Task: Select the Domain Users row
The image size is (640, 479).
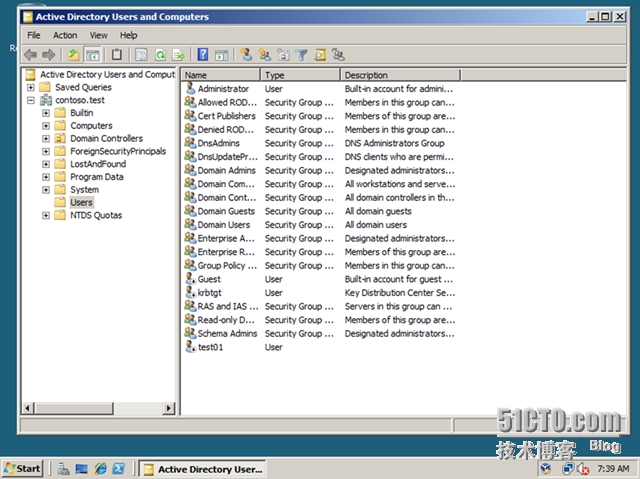Action: tap(320, 225)
